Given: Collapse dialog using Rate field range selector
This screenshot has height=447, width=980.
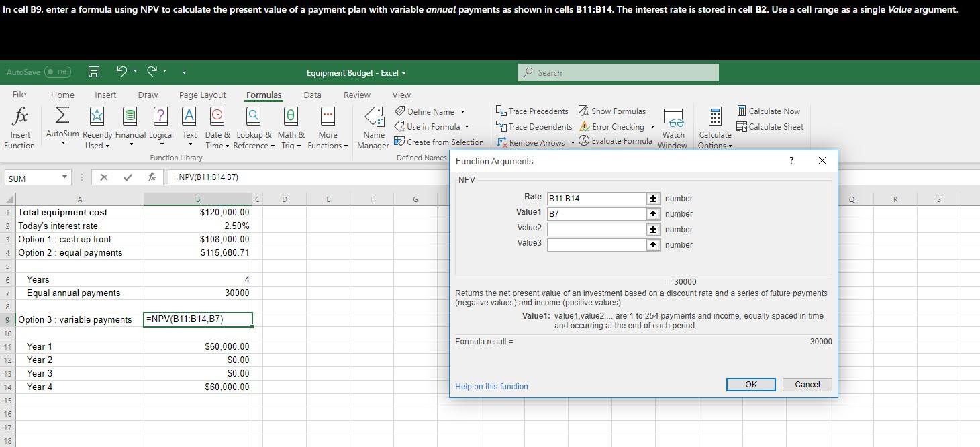Looking at the screenshot, I should 653,199.
